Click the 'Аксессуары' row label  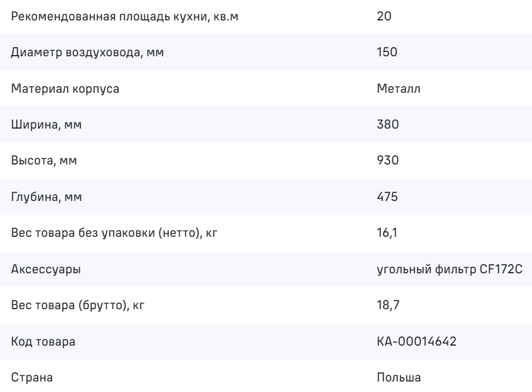click(x=46, y=269)
